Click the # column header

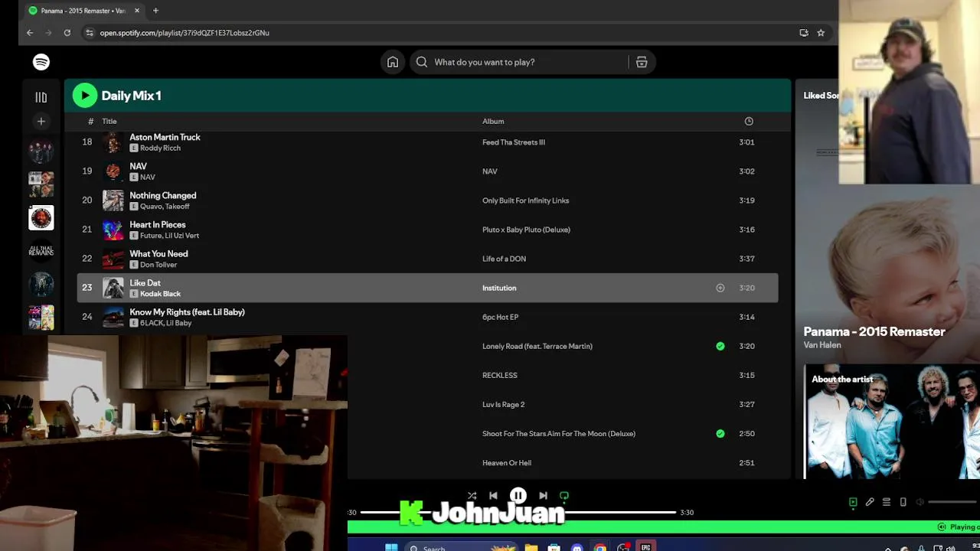[90, 121]
